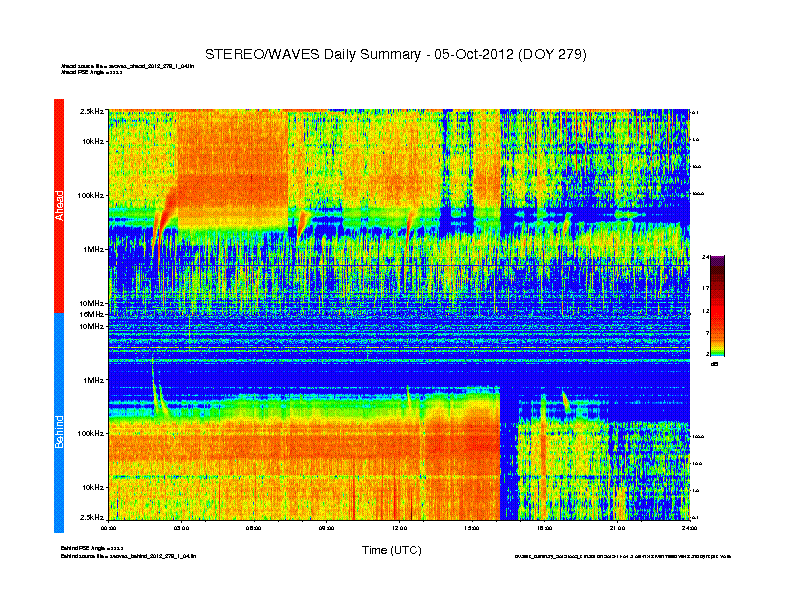Select the 21:00 time tick label
This screenshot has height=612, width=792.
tap(617, 527)
